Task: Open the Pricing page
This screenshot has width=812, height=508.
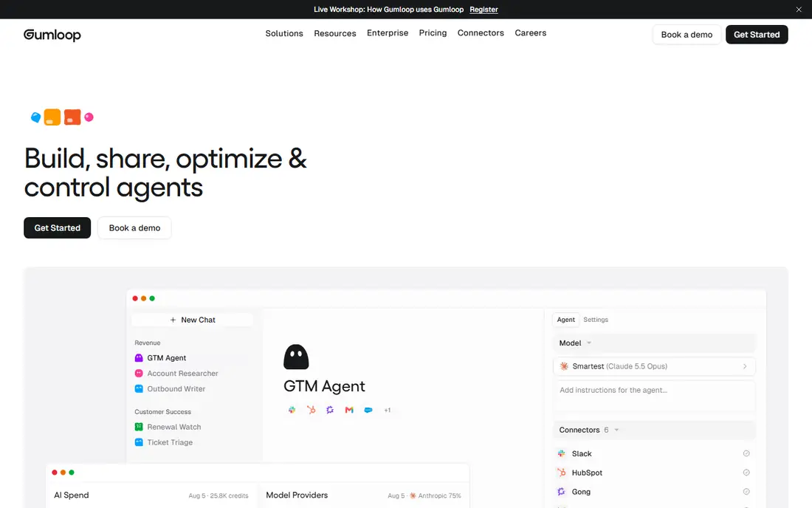Action: pyautogui.click(x=433, y=32)
